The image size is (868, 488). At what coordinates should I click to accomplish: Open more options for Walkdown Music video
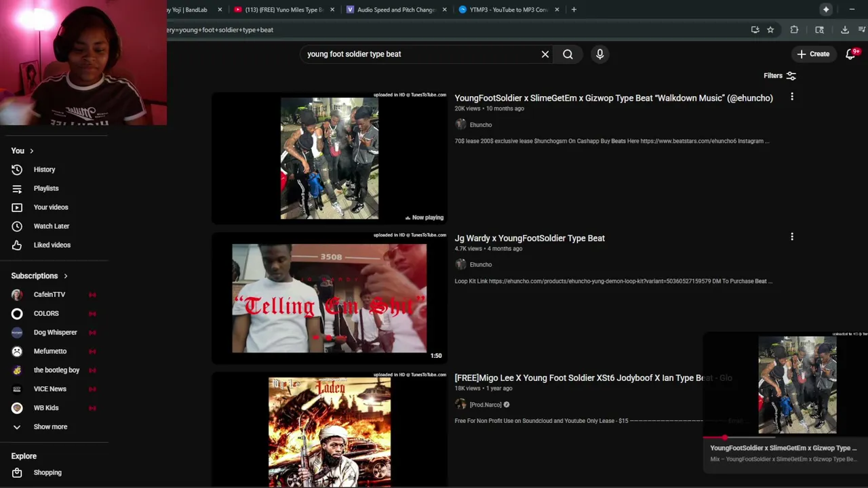pyautogui.click(x=791, y=97)
